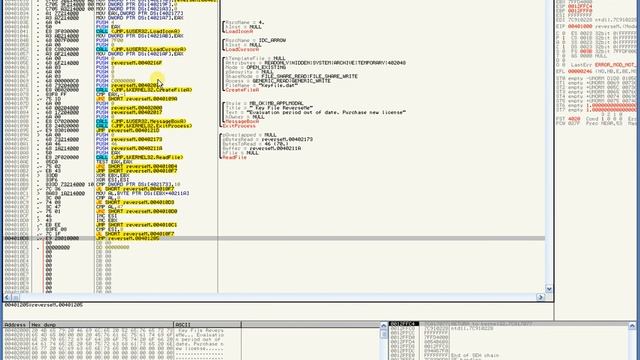
Task: Select PUSH reverseM.00402017 instruction
Action: point(129,112)
